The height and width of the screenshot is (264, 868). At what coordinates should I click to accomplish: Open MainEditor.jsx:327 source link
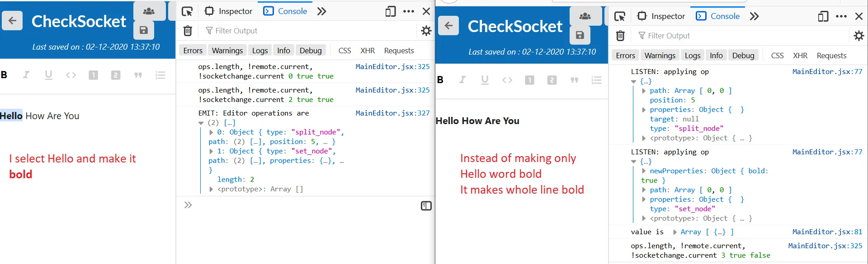[x=392, y=113]
